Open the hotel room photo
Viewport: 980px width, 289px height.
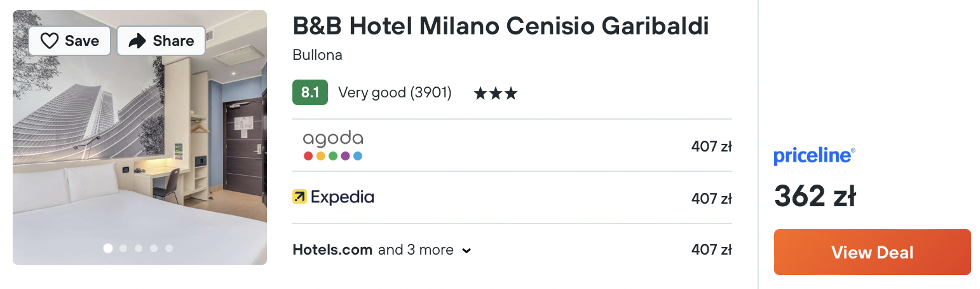[140, 137]
